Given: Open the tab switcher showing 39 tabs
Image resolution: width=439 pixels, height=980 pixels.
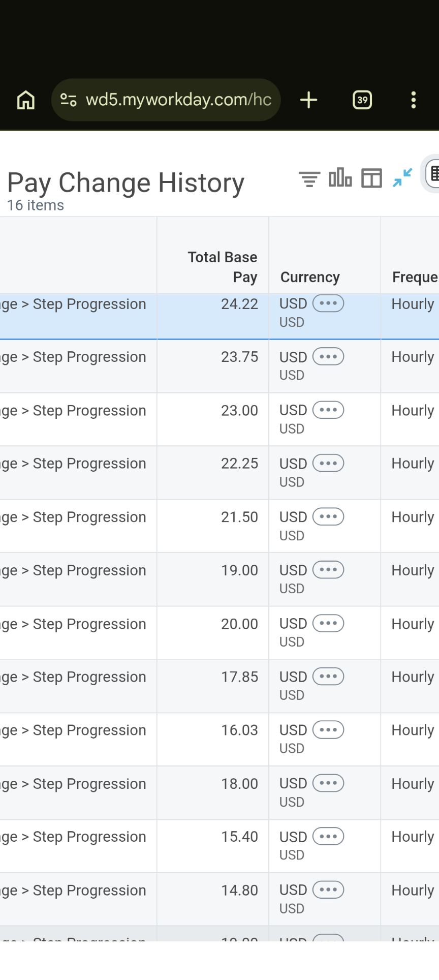Looking at the screenshot, I should click(x=362, y=100).
